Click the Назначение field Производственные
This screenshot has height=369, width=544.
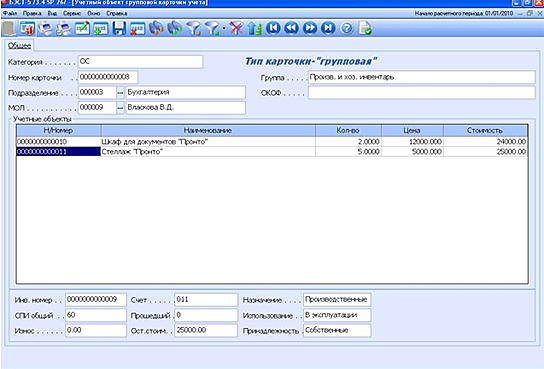[337, 300]
